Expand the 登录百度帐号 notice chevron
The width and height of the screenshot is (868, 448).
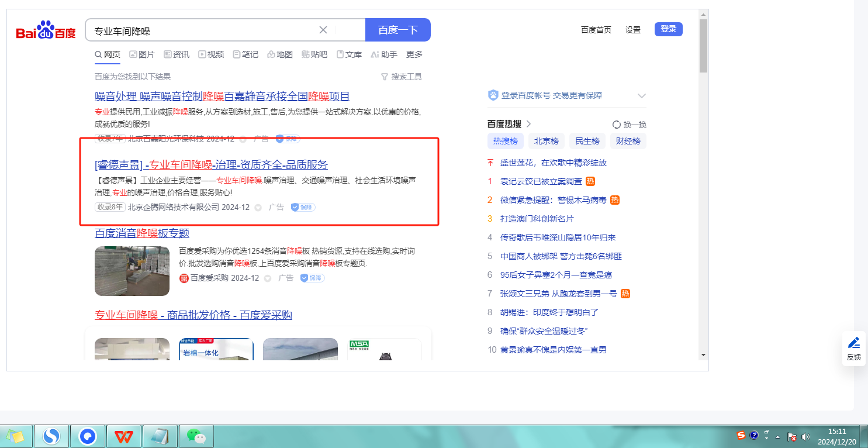point(641,96)
